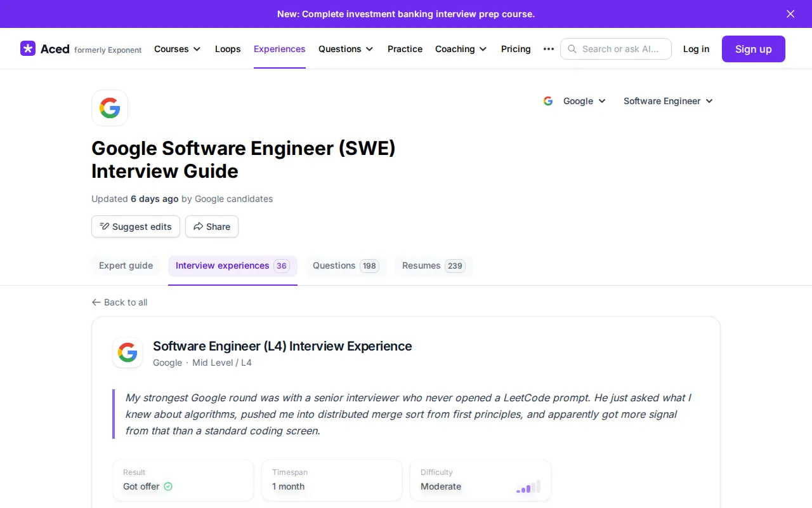The image size is (812, 508).
Task: Focus the Search or ask AI field
Action: pyautogui.click(x=615, y=49)
